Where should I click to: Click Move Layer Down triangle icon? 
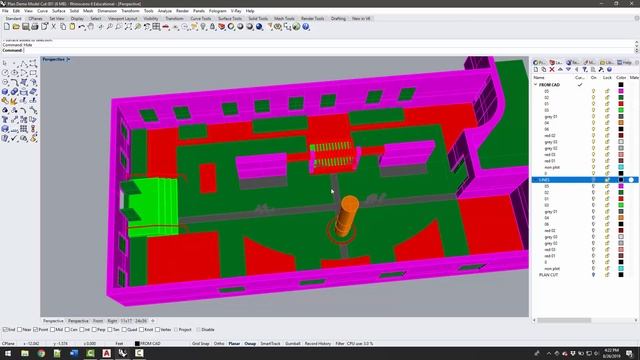(x=568, y=70)
